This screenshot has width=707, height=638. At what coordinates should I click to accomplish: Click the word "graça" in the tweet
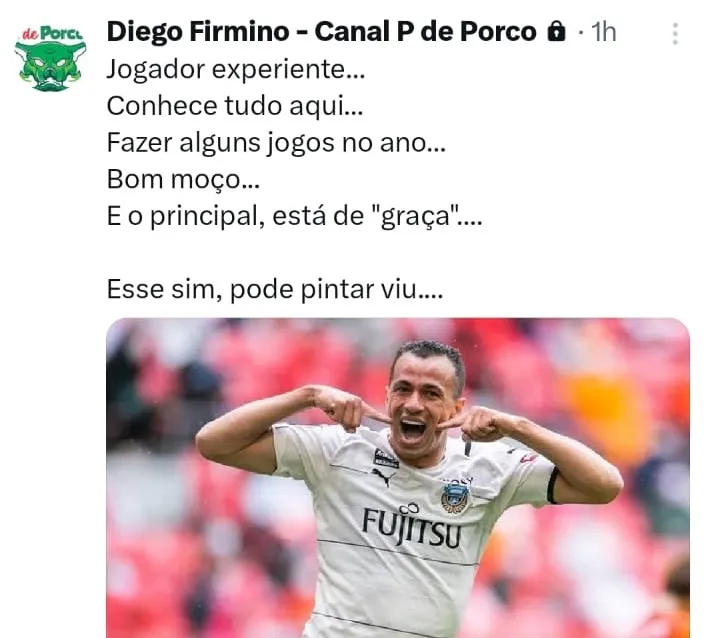(x=415, y=216)
